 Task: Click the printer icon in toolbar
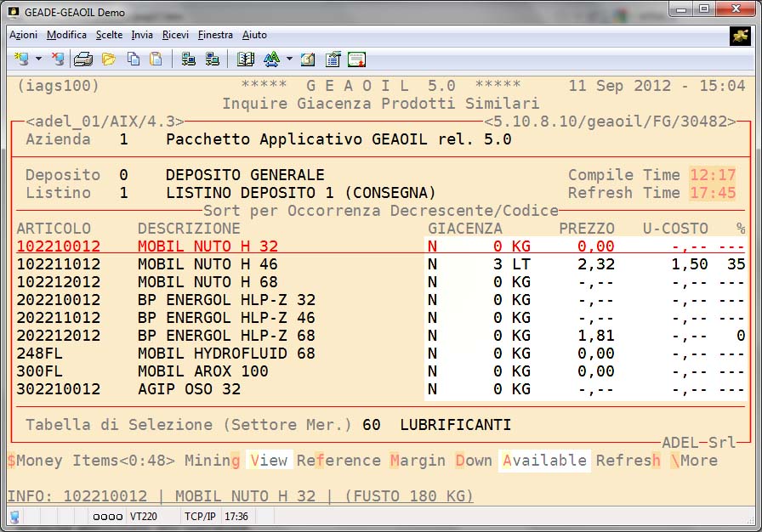[82, 59]
